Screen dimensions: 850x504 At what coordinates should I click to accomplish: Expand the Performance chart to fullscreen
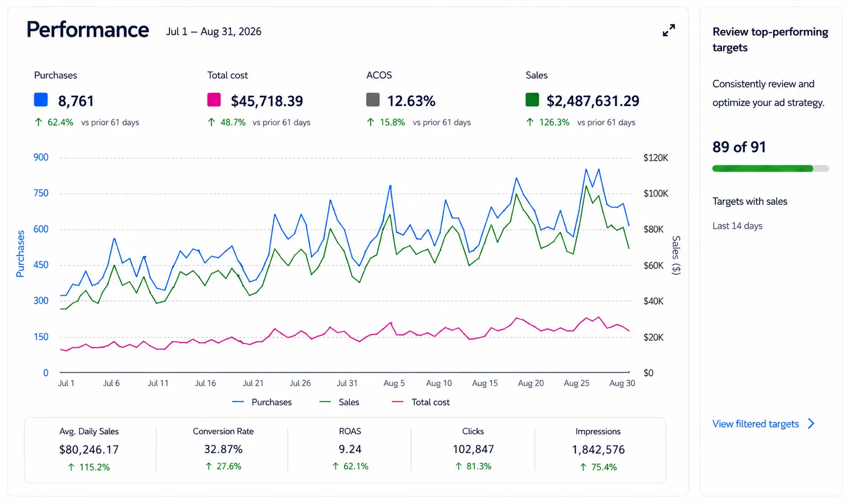point(668,30)
